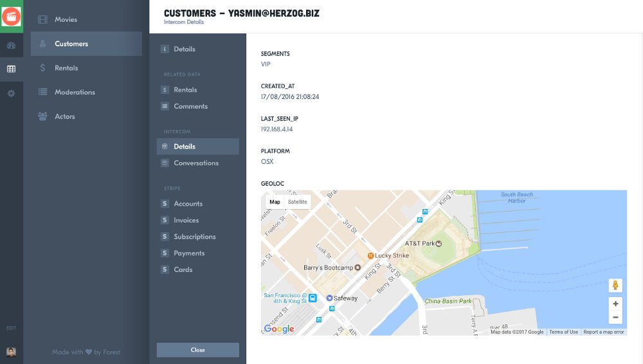Click the Stripe icon next to Accounts
The image size is (643, 364).
click(165, 204)
